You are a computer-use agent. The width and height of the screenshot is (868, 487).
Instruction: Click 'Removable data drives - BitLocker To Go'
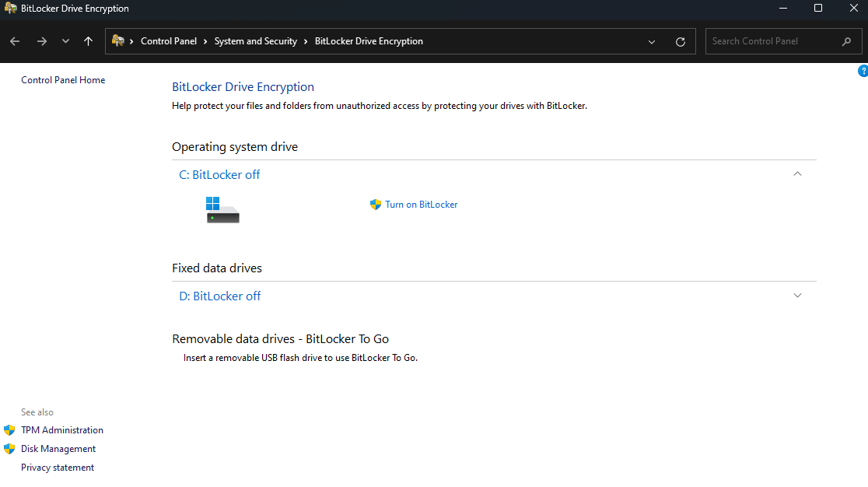click(280, 339)
